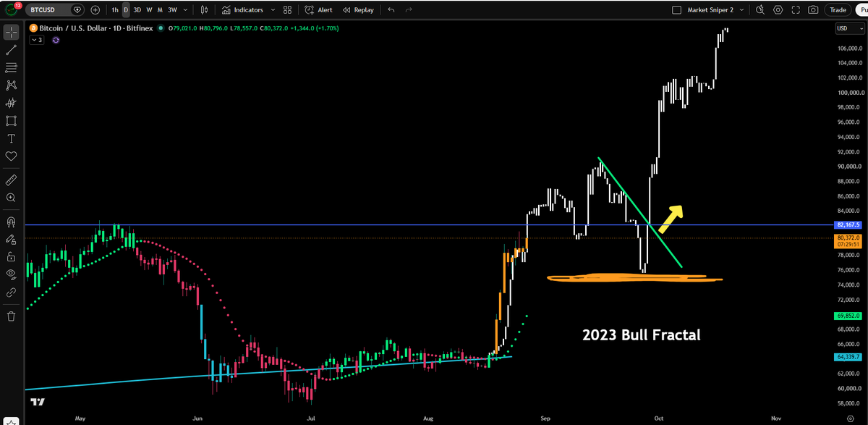Select the 1h timeframe

tap(114, 10)
